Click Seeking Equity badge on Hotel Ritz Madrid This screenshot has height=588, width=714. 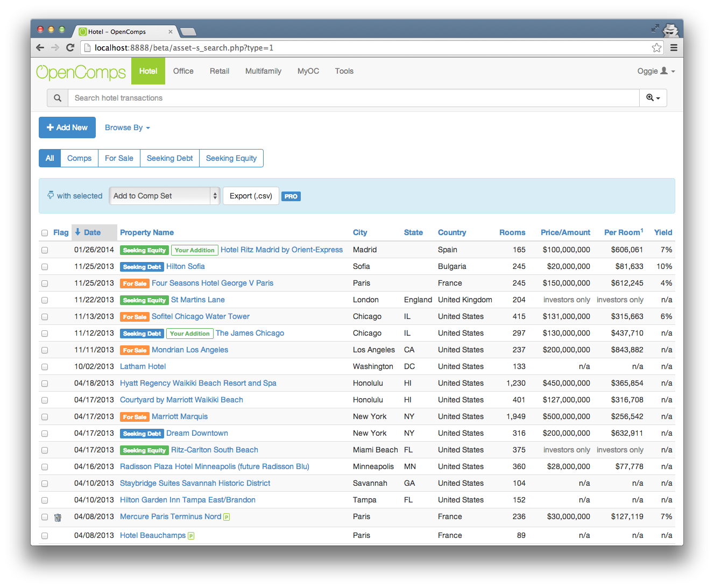click(144, 250)
